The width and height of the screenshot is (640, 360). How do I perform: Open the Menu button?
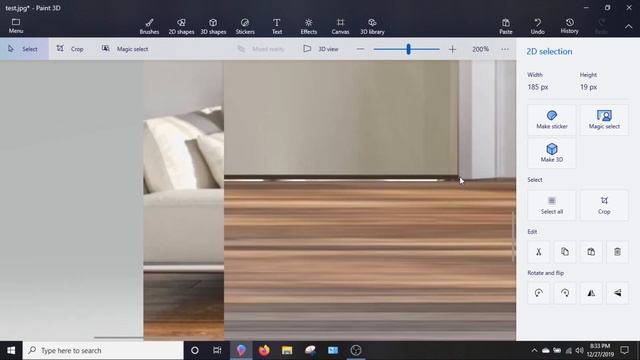coord(16,26)
